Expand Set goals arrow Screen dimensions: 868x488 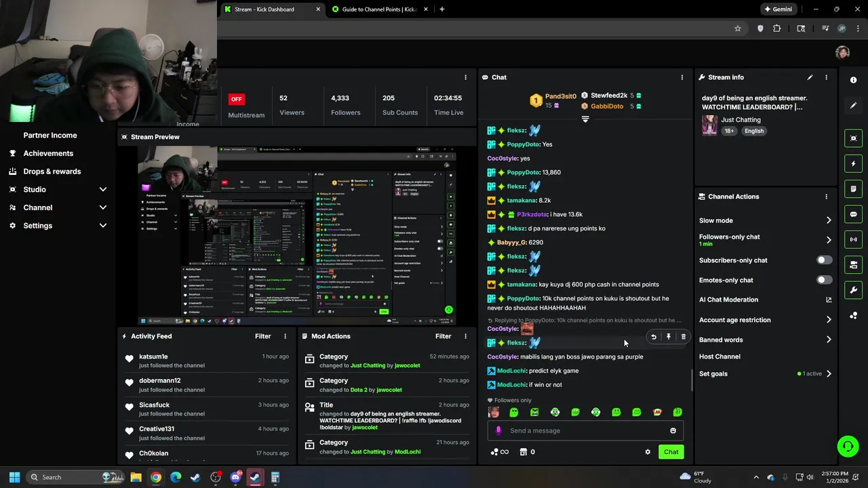point(829,373)
